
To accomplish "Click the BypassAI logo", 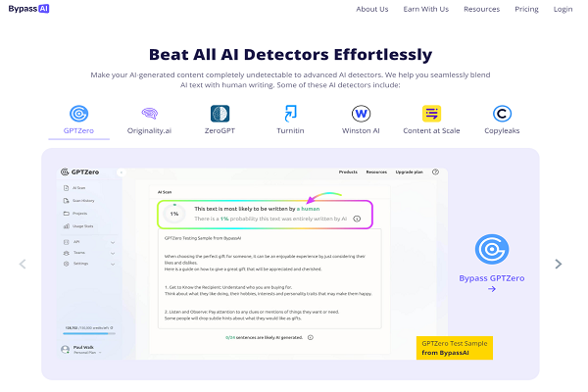I will click(28, 9).
